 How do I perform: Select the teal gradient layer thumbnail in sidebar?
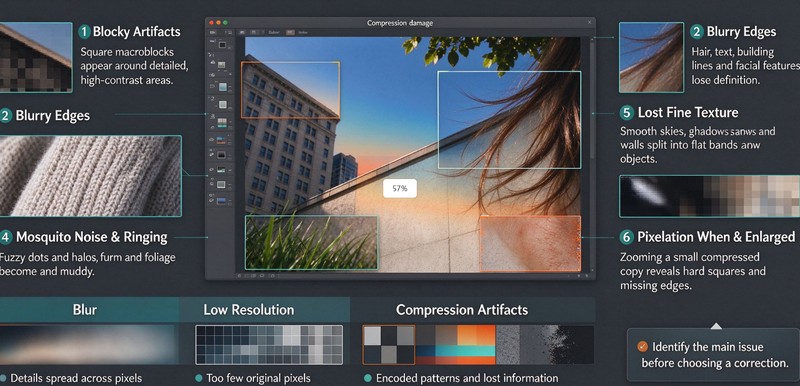(x=222, y=87)
